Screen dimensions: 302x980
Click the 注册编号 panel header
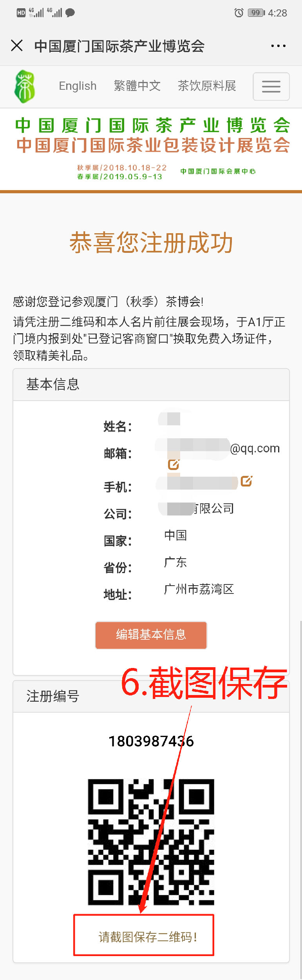tap(151, 697)
